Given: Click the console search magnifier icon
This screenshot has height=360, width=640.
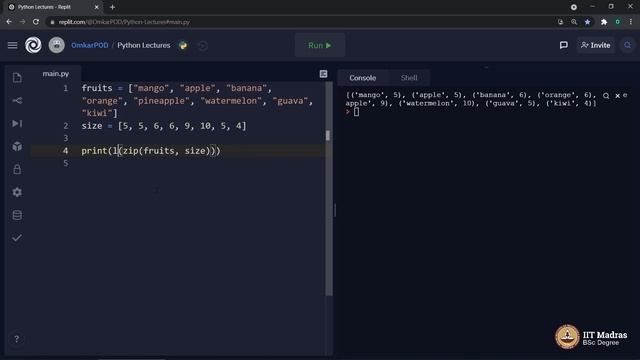Looking at the screenshot, I should tap(606, 96).
